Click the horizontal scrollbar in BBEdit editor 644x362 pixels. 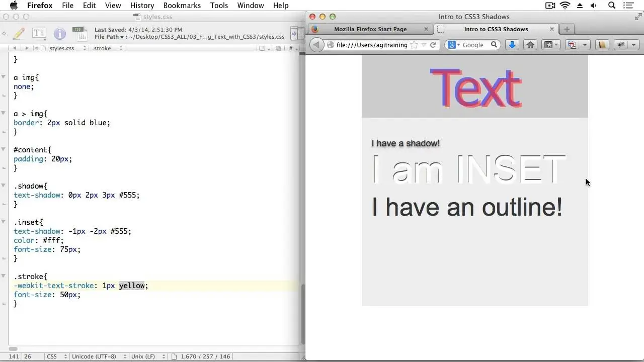point(14,349)
